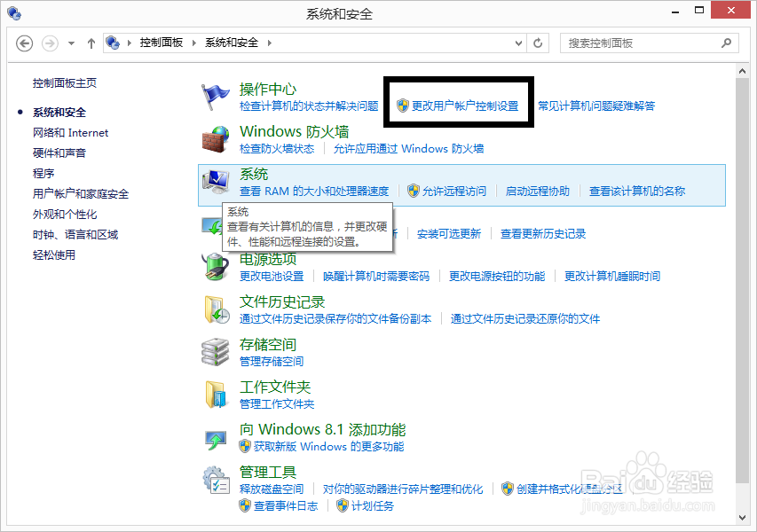This screenshot has width=757, height=532.
Task: Click 允许远程访问 link
Action: (454, 191)
